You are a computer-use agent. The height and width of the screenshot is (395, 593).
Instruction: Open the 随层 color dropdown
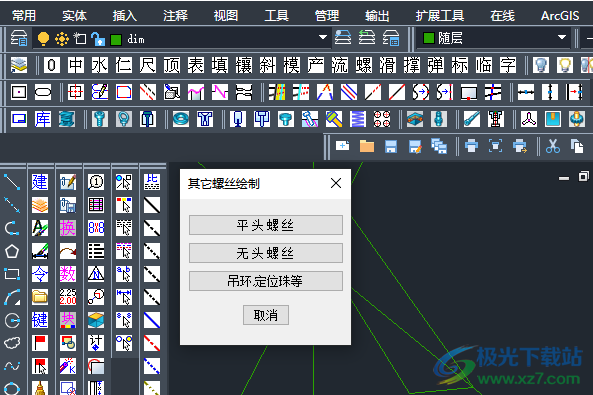click(x=562, y=37)
